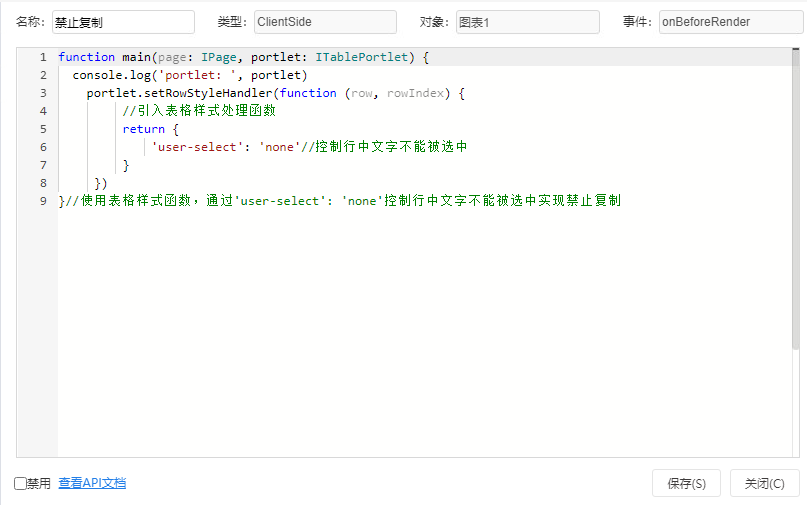Click the 类型 field showing ClientSide

pos(325,22)
